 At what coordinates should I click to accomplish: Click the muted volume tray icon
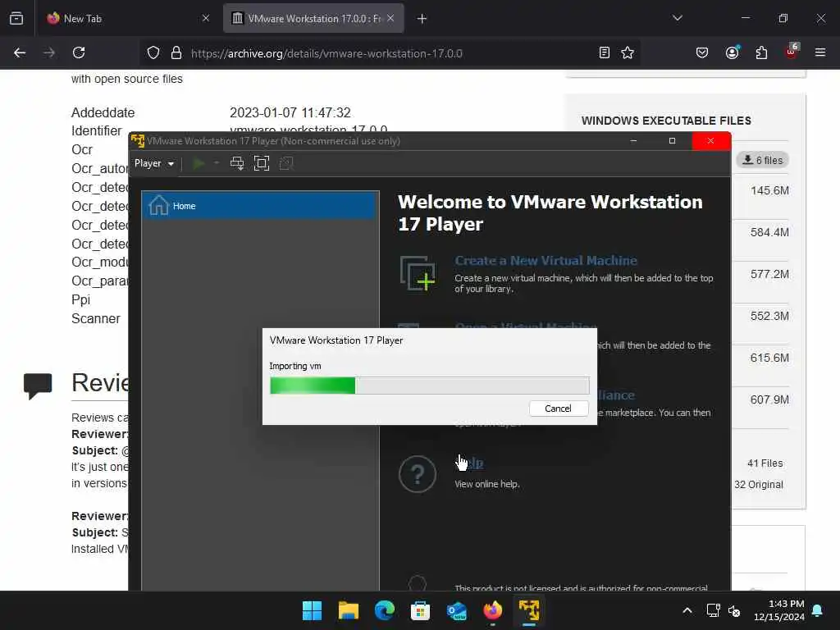point(734,610)
